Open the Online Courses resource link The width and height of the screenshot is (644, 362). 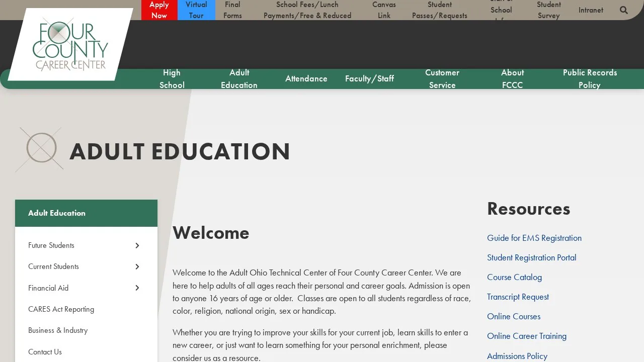(x=514, y=316)
